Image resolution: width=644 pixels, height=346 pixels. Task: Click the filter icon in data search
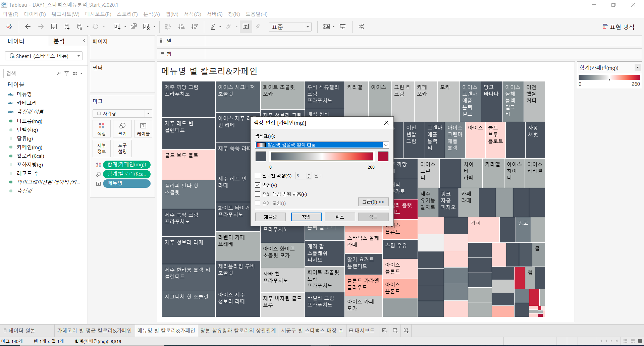[x=67, y=73]
